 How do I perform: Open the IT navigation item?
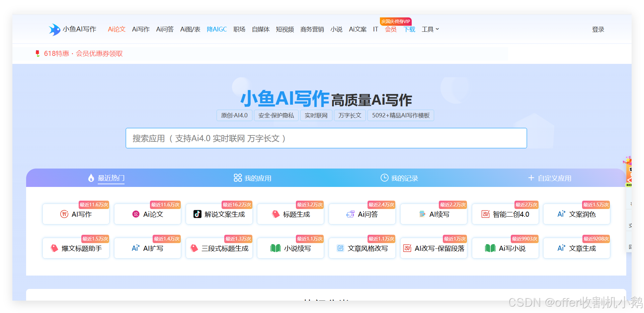click(x=376, y=29)
